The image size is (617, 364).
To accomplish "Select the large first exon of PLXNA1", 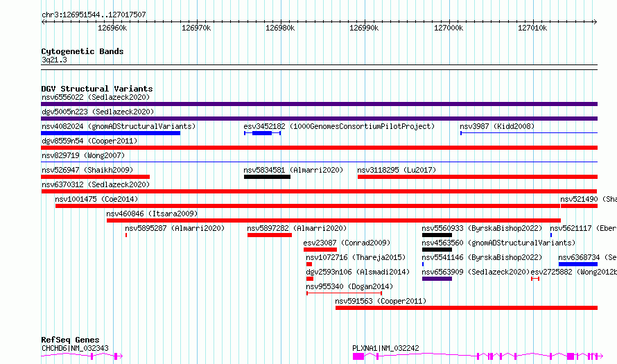I will tap(358, 356).
